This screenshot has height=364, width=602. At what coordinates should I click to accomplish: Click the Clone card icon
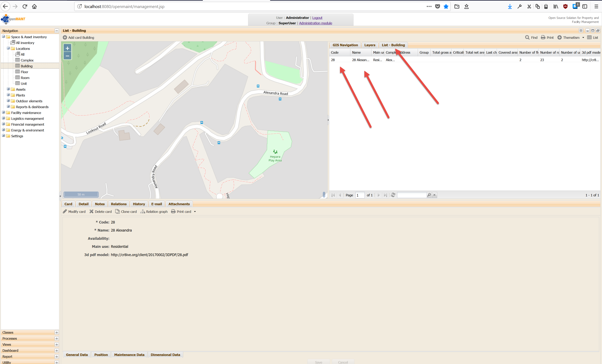118,211
